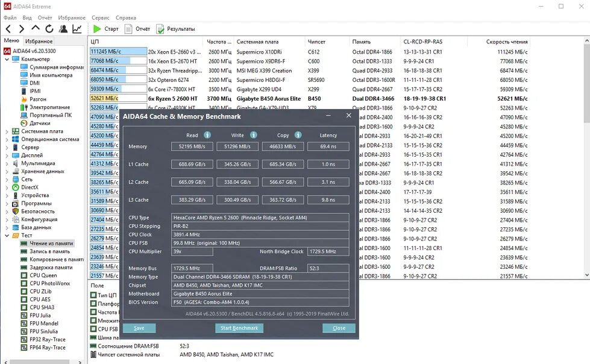Select Сеть icon in tree
Image resolution: width=590 pixels, height=364 pixels.
click(16, 179)
